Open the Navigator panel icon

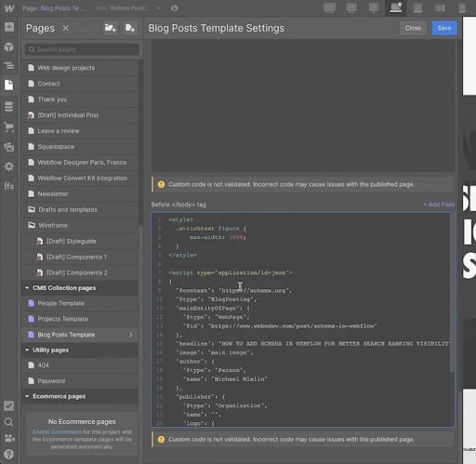coord(9,66)
